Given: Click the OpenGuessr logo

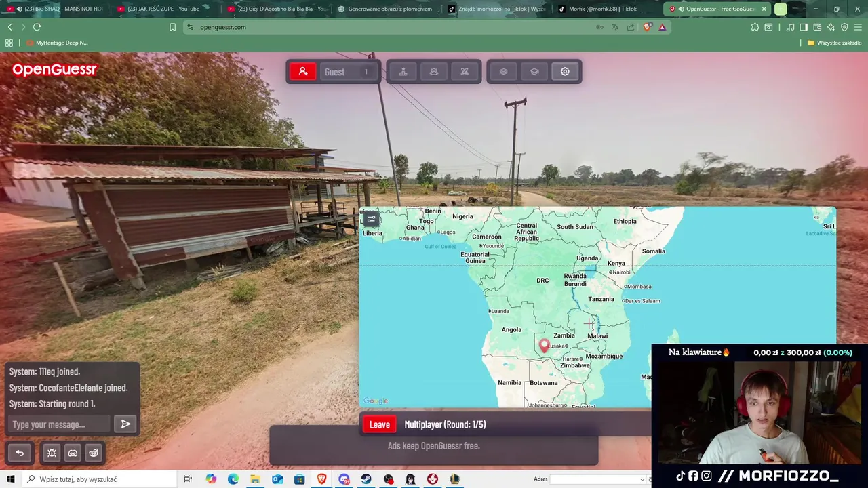Looking at the screenshot, I should point(55,69).
